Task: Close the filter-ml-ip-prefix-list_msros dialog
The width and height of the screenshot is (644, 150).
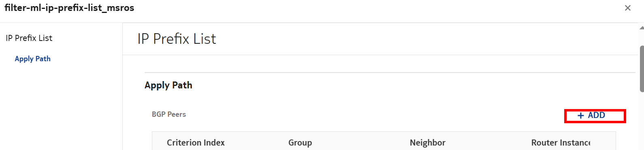Action: 628,8
